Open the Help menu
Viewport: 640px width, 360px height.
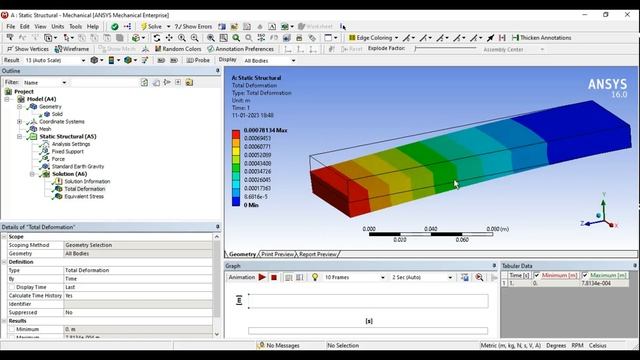pyautogui.click(x=93, y=27)
